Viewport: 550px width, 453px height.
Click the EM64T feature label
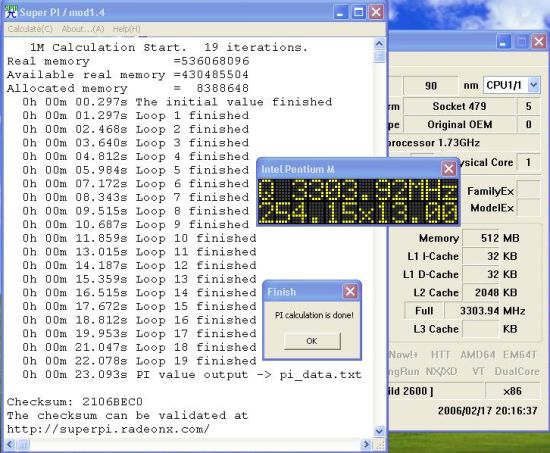(520, 355)
